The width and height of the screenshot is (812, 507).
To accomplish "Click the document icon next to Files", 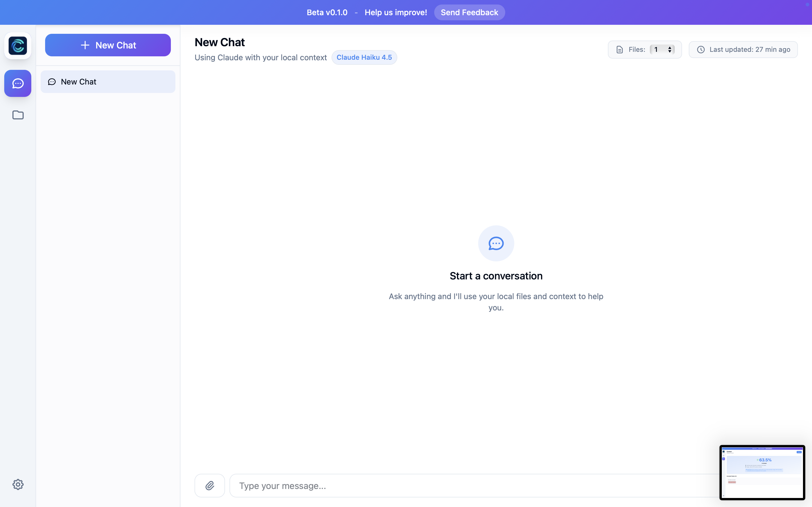I will 619,49.
